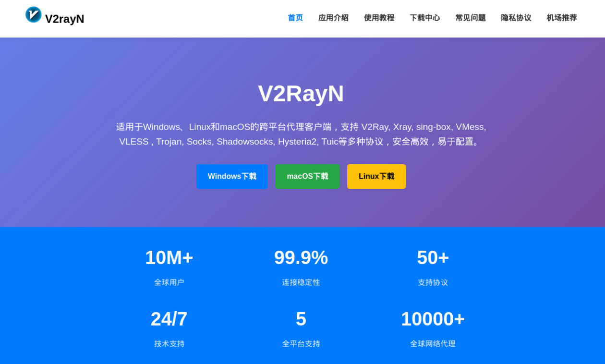Click the 全球网络代理 label
605x364 pixels.
point(433,344)
